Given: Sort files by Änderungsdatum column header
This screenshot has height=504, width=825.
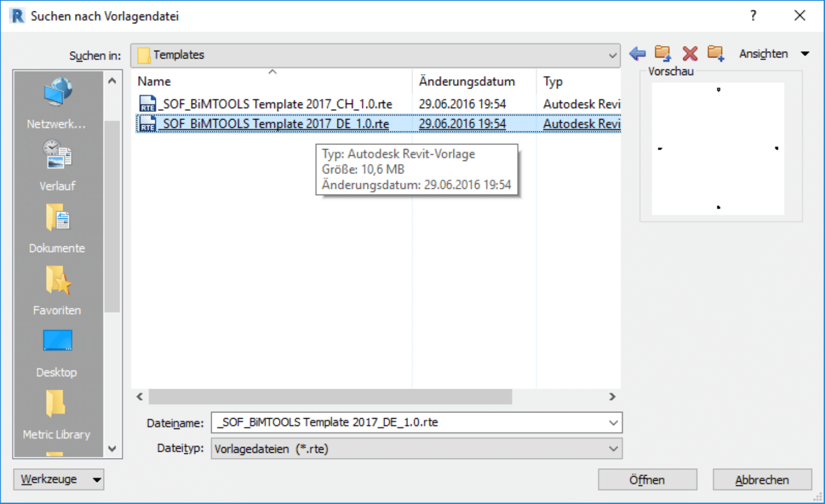Looking at the screenshot, I should 467,81.
